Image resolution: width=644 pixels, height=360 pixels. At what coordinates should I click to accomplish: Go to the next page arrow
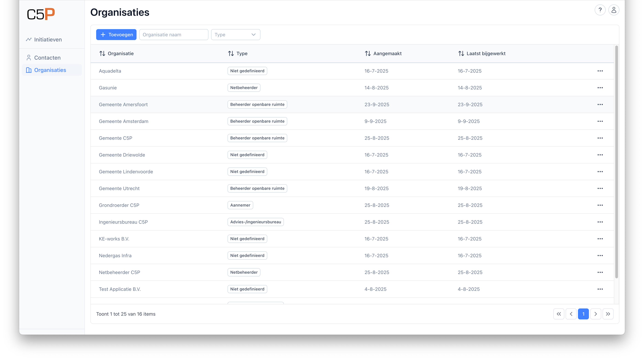(x=596, y=314)
